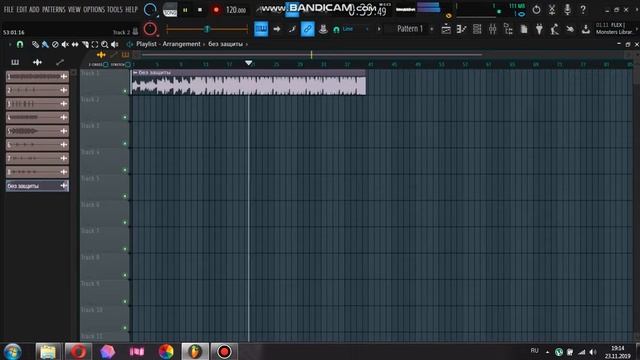Viewport: 640px width, 360px height.
Task: Select the playlist Paint brush tool
Action: 45,44
